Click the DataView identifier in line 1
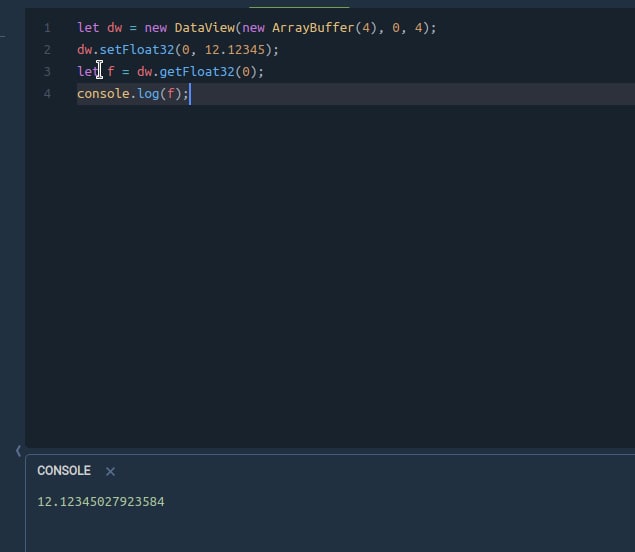 coord(205,28)
